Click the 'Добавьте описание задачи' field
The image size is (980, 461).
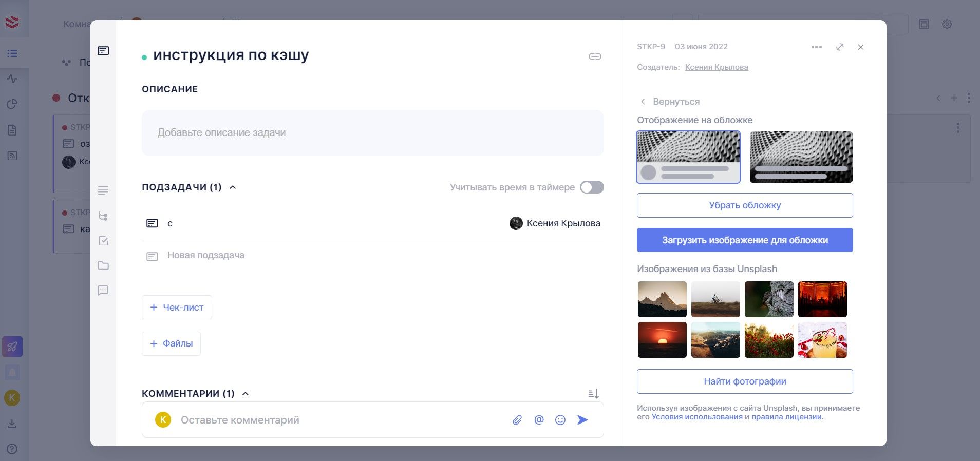(372, 133)
